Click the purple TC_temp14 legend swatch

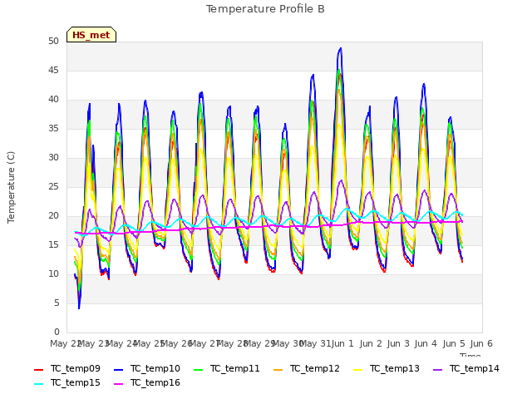tap(438, 369)
